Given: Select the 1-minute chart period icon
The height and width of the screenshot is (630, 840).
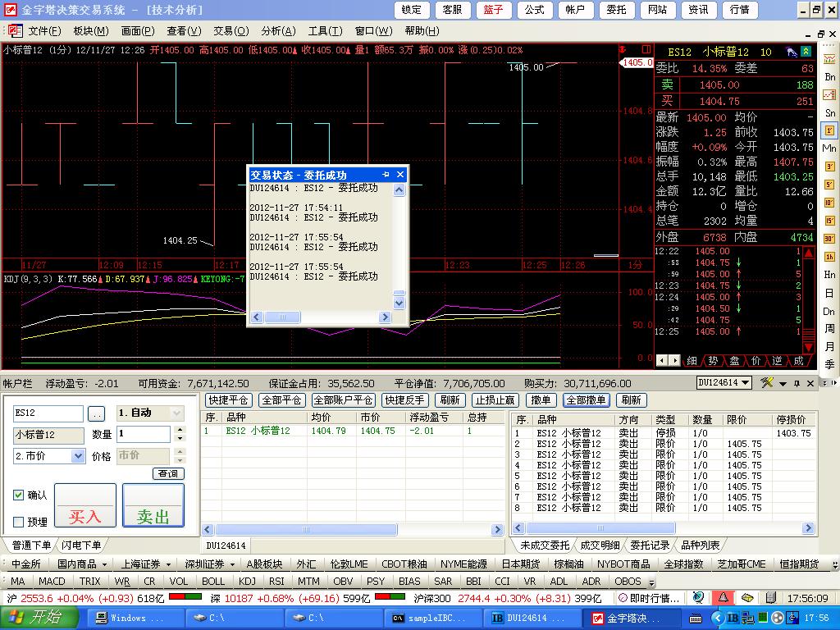Looking at the screenshot, I should pyautogui.click(x=829, y=130).
